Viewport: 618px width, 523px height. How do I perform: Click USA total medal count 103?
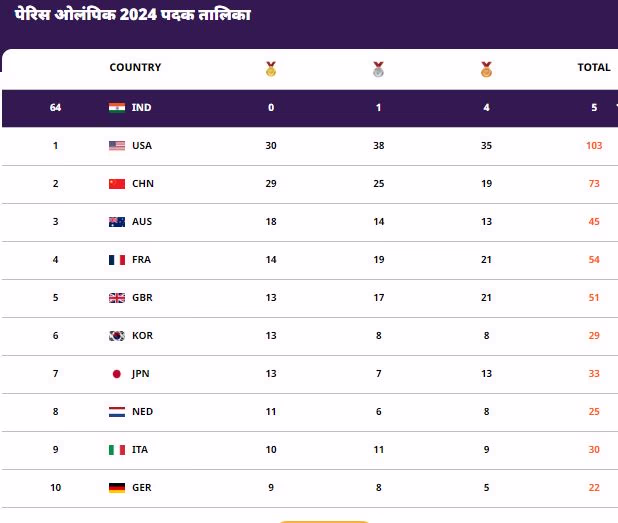pyautogui.click(x=594, y=146)
